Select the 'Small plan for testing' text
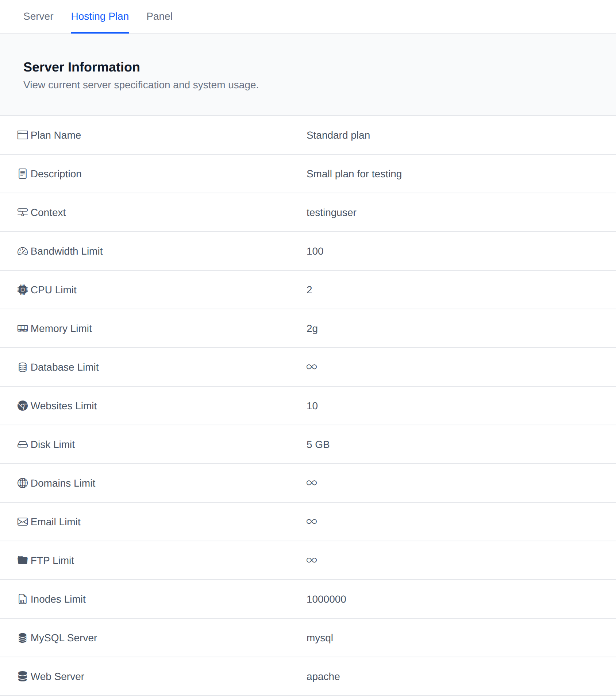This screenshot has height=696, width=616. [x=354, y=174]
